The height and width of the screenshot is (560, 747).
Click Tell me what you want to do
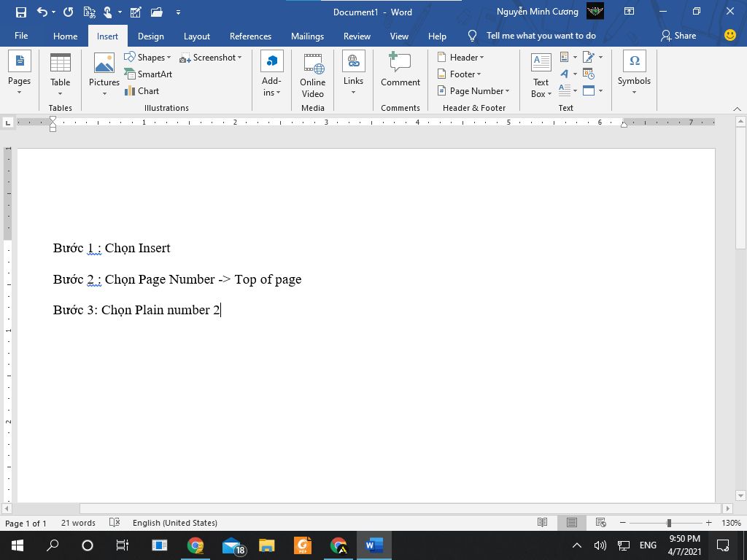point(541,36)
